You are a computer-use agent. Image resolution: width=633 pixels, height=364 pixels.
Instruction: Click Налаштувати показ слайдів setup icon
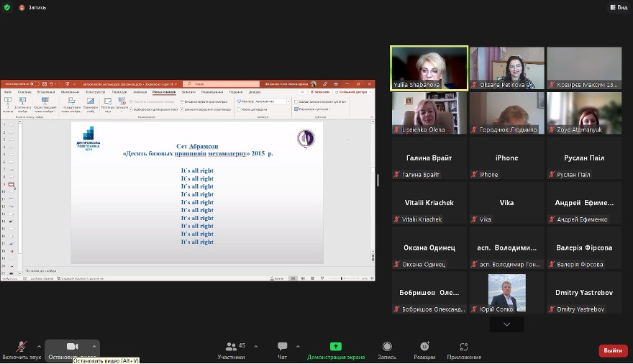(71, 104)
